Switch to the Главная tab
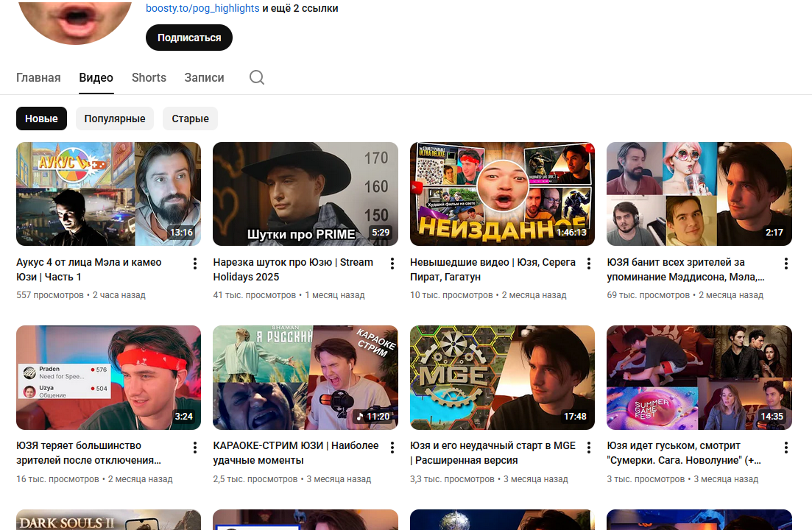The height and width of the screenshot is (530, 812). (38, 77)
